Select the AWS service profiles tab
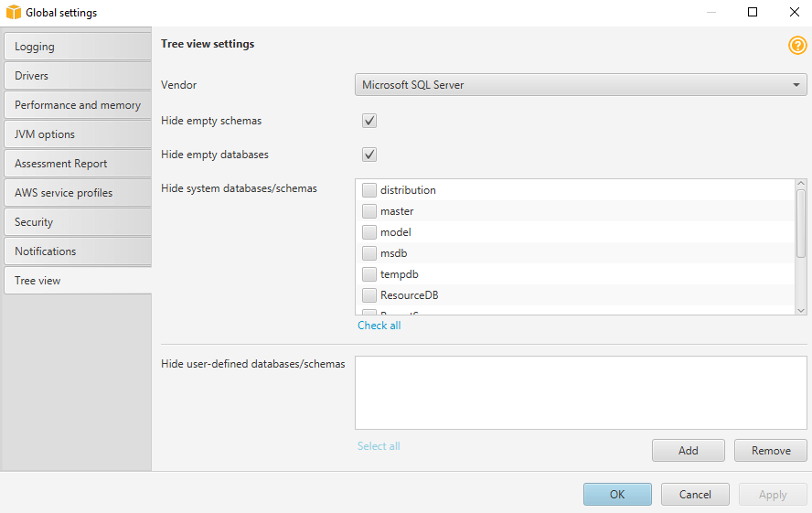Image resolution: width=812 pixels, height=513 pixels. (76, 193)
